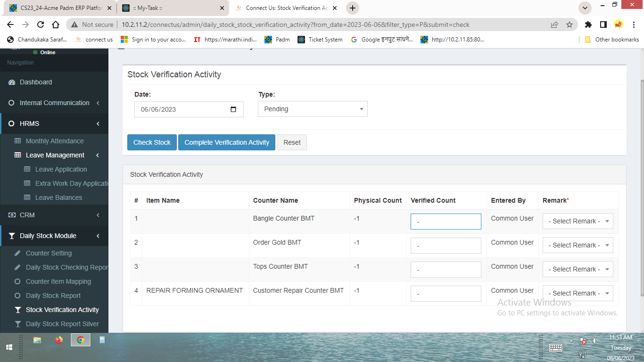Image resolution: width=644 pixels, height=362 pixels.
Task: Click the Chrome tab search dropdown arrow
Action: point(585,8)
